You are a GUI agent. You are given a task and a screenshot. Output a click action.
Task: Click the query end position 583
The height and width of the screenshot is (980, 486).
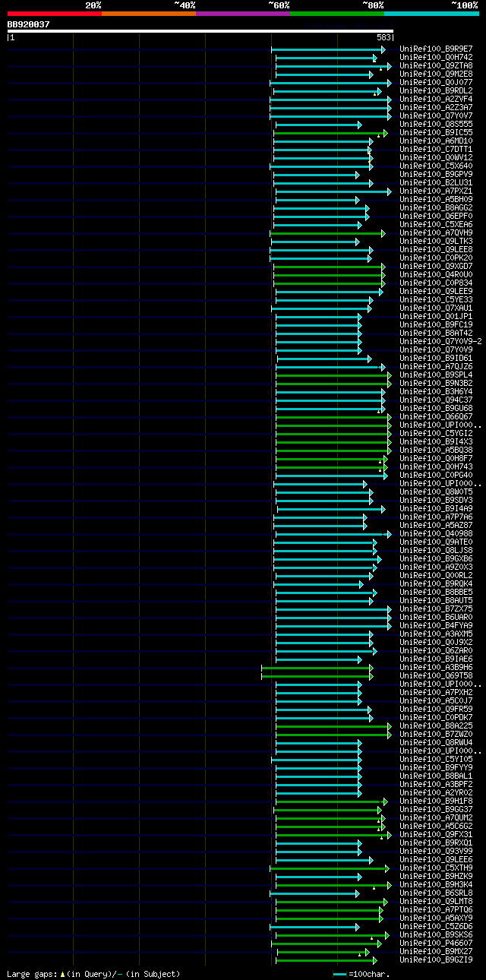pos(383,37)
